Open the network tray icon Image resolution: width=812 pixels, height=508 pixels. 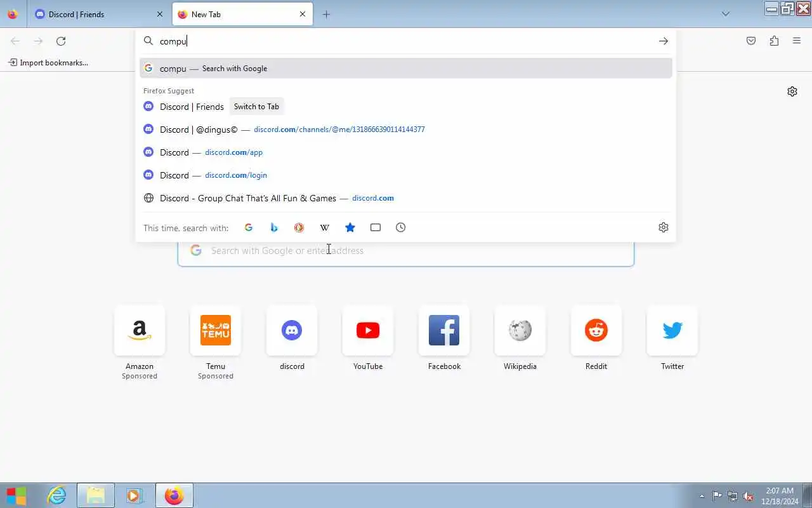coord(733,496)
